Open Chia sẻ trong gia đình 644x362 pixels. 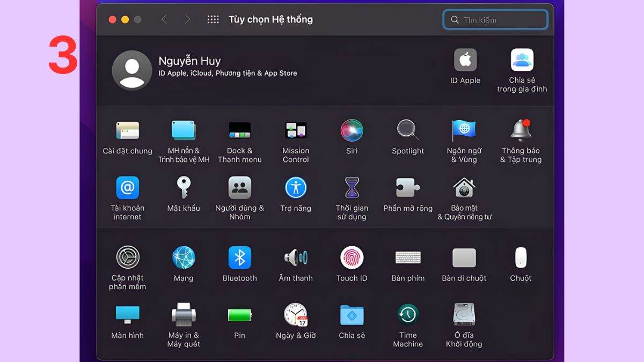[x=522, y=60]
